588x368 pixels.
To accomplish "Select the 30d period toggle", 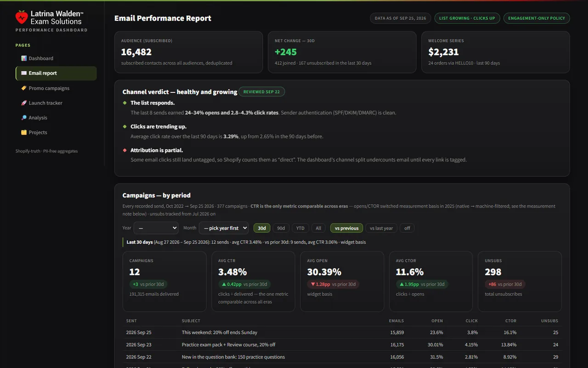I will (x=262, y=228).
